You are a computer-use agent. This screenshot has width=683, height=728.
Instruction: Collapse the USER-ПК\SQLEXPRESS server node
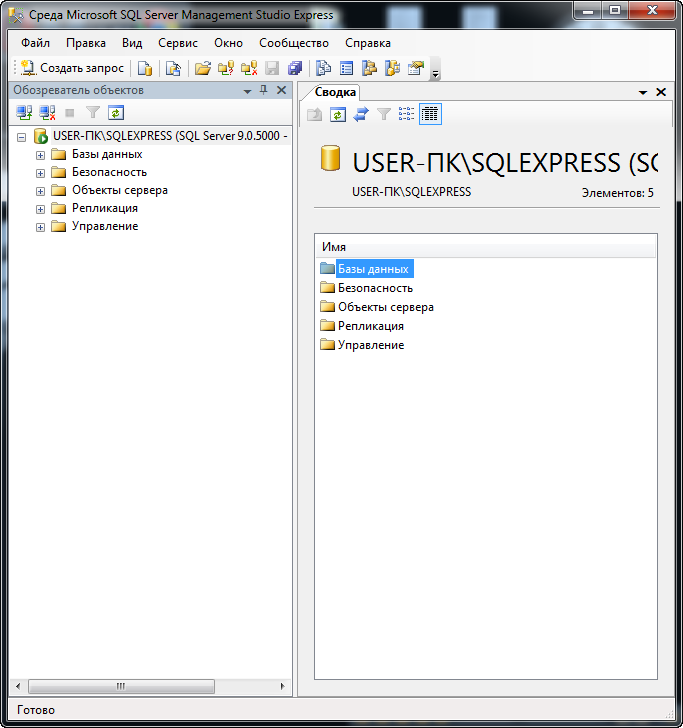point(21,137)
